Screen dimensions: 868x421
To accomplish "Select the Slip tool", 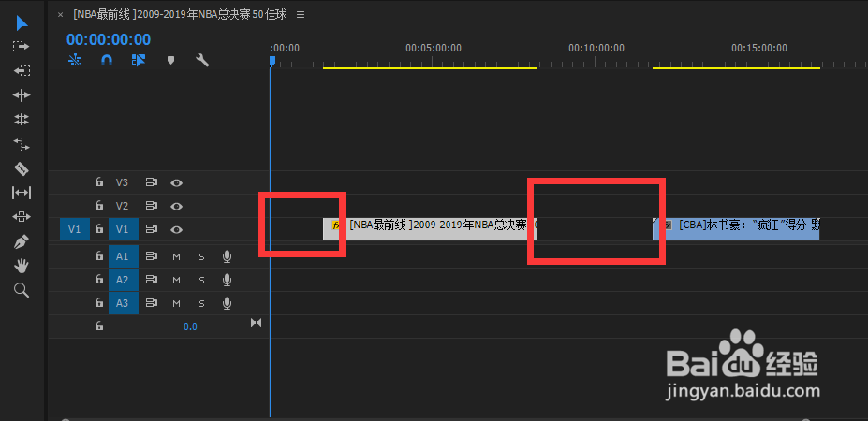I will (x=22, y=193).
